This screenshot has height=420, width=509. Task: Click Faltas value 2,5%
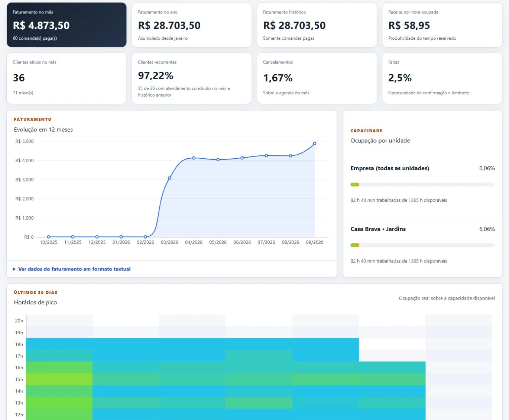pos(400,78)
